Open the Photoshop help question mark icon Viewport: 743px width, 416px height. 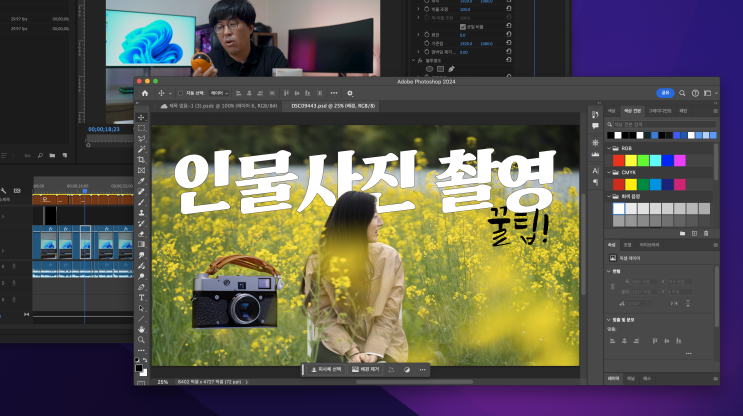coord(695,93)
